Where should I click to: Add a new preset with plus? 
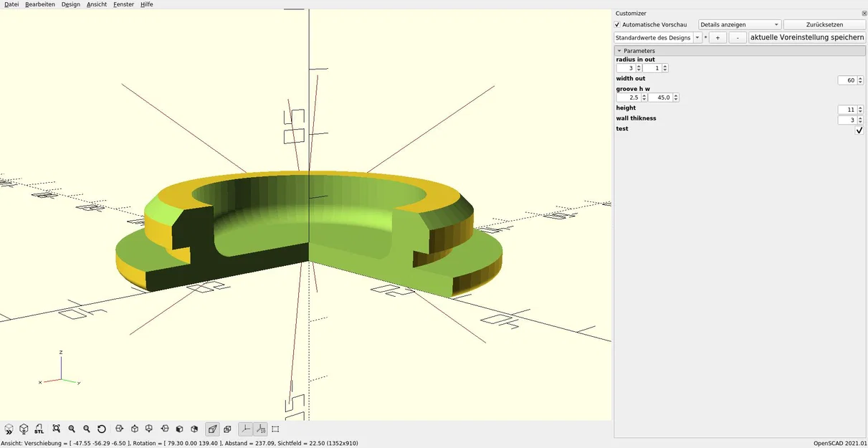(x=718, y=37)
